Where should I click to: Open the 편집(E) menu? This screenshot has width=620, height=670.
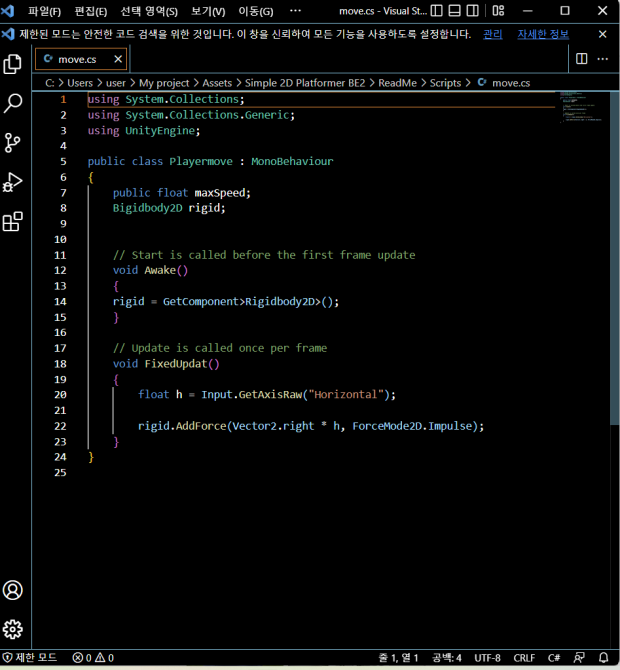(x=91, y=11)
